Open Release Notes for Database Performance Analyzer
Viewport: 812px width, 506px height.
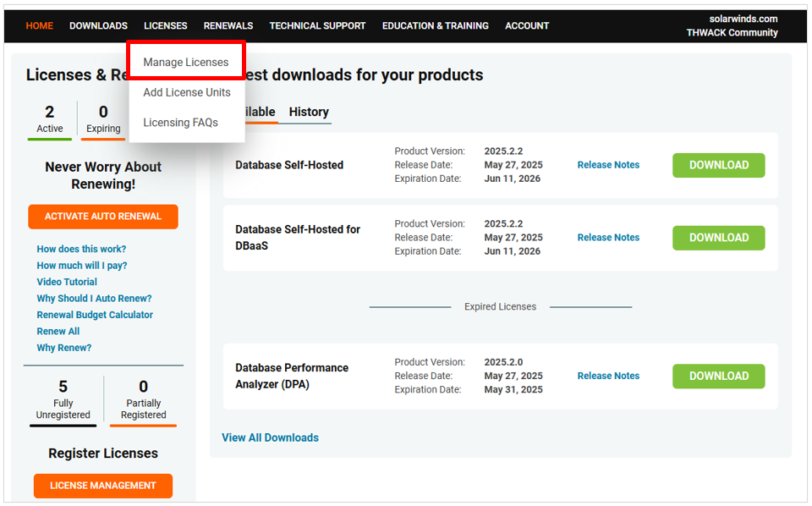[608, 376]
